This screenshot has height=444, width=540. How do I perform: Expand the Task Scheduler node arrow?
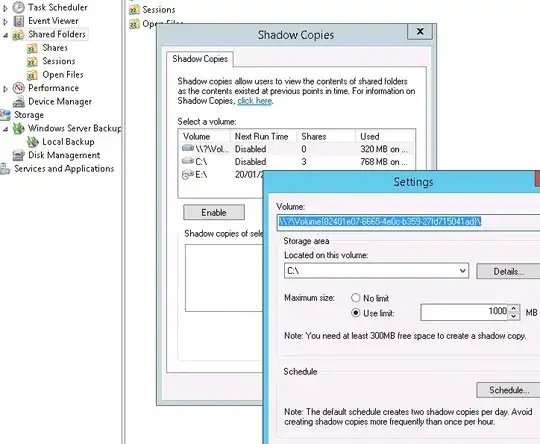(5, 8)
